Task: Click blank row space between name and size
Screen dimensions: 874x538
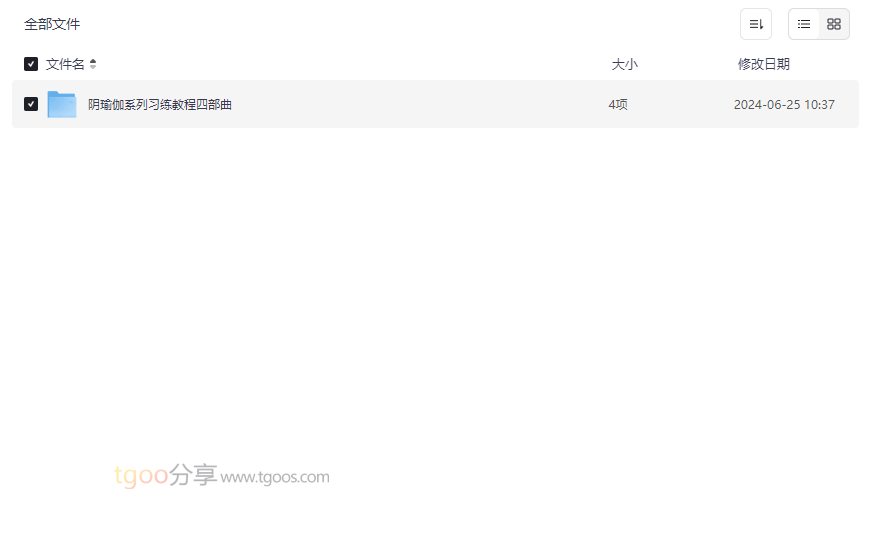Action: tap(418, 104)
